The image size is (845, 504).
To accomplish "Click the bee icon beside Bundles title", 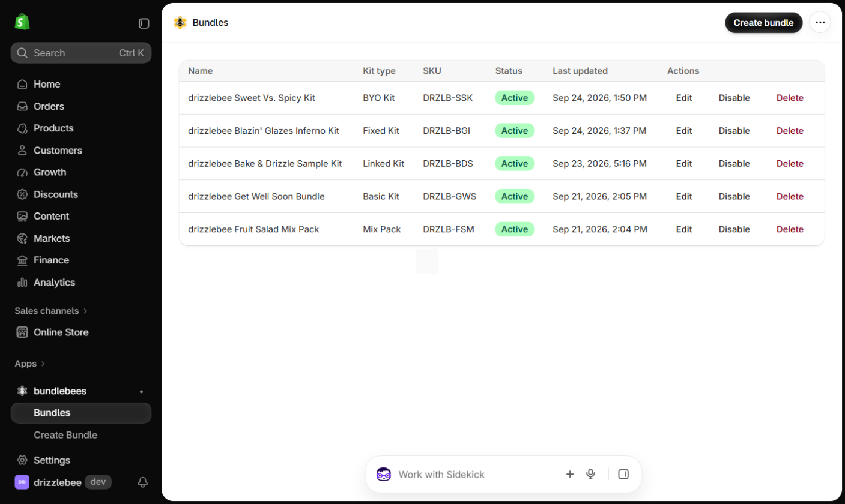I will 180,23.
